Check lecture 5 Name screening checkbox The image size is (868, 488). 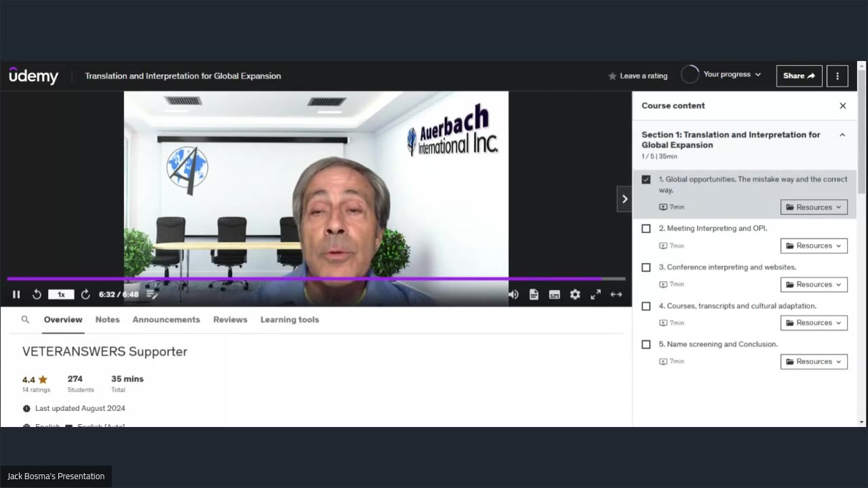[646, 344]
